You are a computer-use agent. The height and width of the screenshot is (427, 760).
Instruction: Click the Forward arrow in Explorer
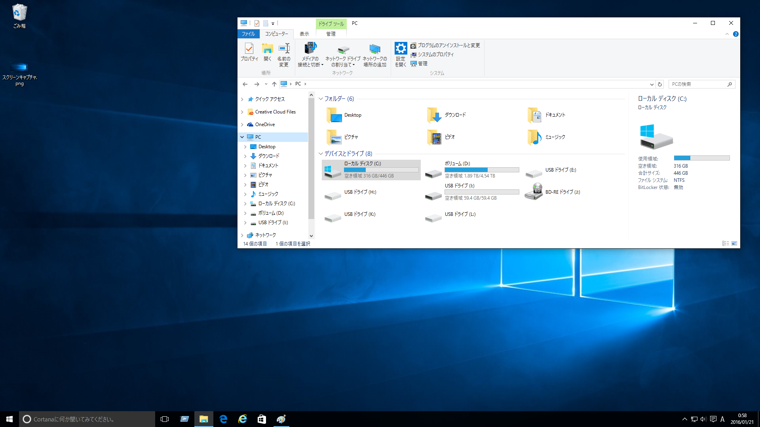pyautogui.click(x=257, y=84)
